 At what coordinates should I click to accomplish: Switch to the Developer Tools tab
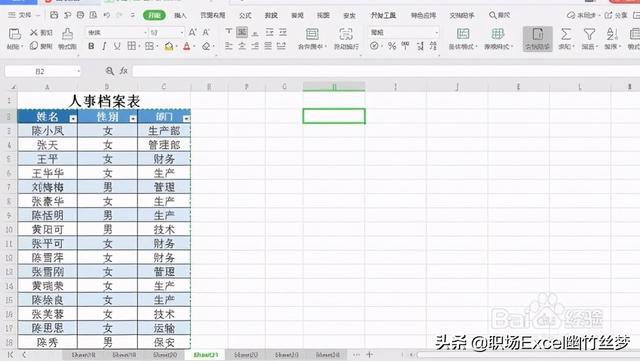coord(383,16)
